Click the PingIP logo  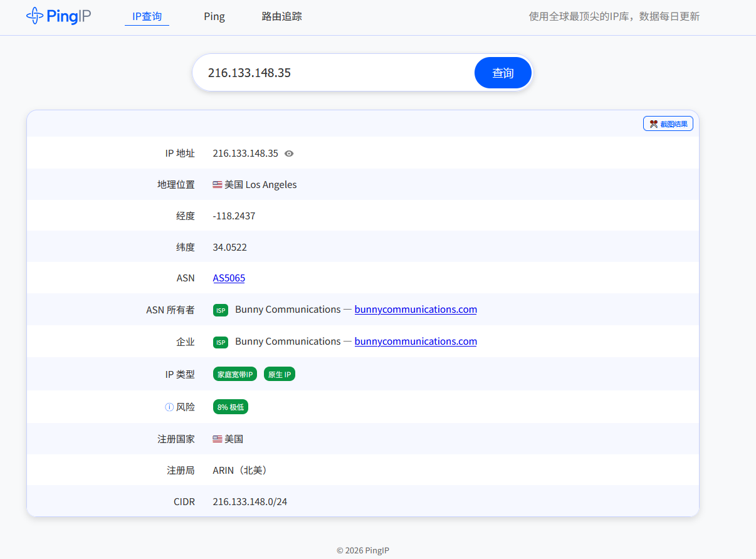click(59, 16)
